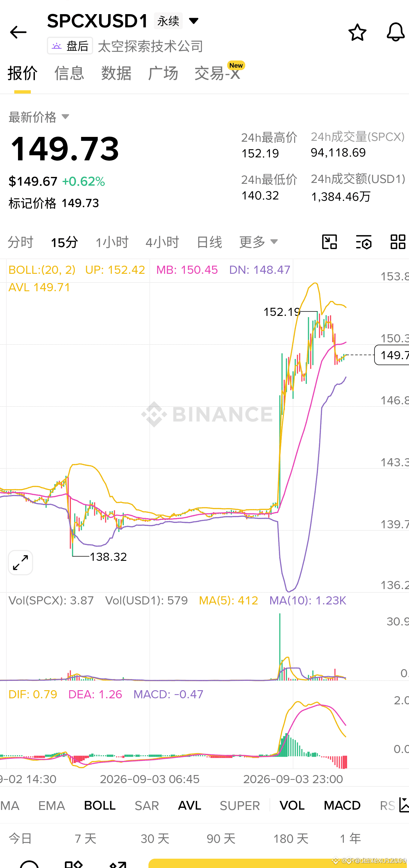Expand the 更多 timeframe dropdown
This screenshot has height=868, width=409.
click(x=258, y=242)
